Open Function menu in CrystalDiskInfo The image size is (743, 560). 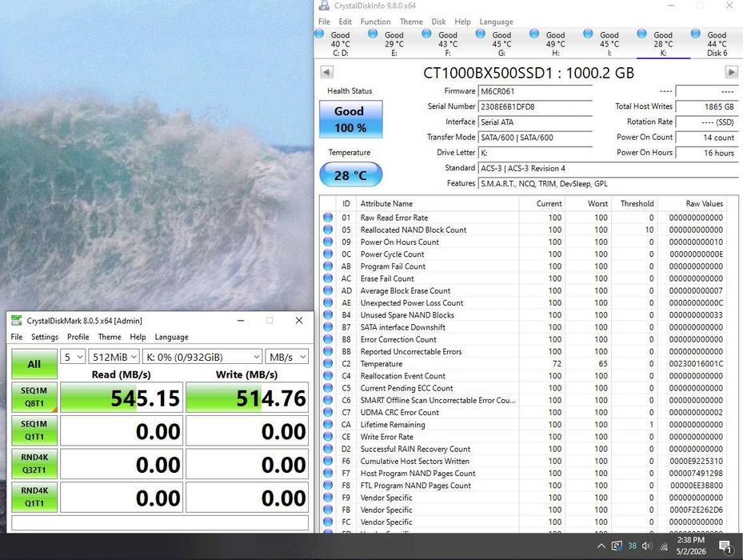point(375,22)
